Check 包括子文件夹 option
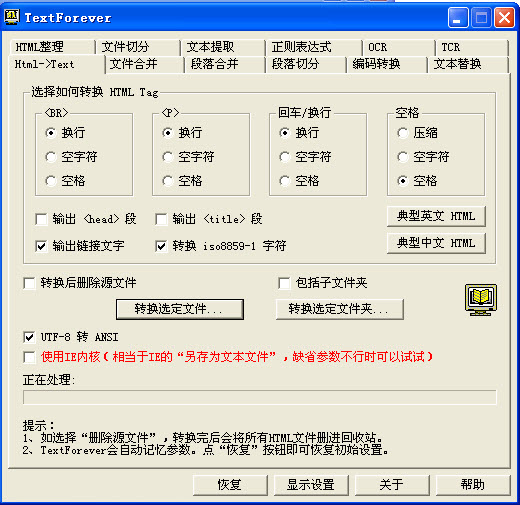The height and width of the screenshot is (505, 520). (284, 283)
